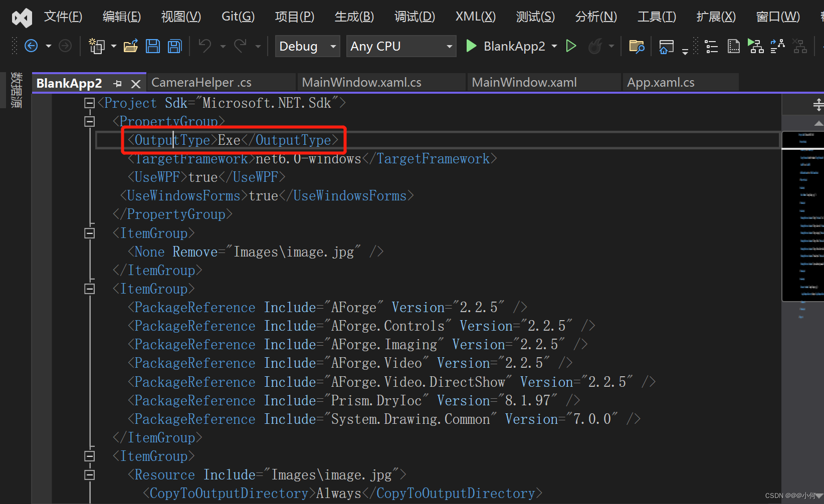824x504 pixels.
Task: Open the BlankApp2 startup target dropdown arrow
Action: pos(554,46)
